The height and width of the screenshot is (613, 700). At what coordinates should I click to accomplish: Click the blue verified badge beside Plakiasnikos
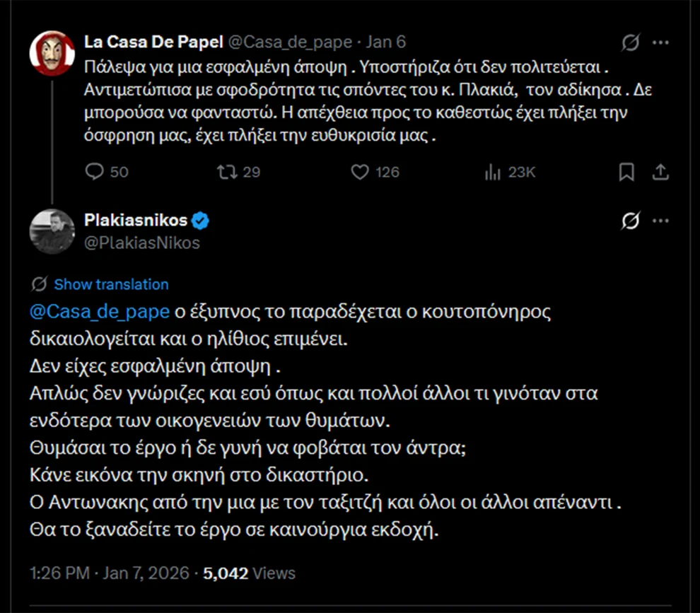(x=201, y=221)
